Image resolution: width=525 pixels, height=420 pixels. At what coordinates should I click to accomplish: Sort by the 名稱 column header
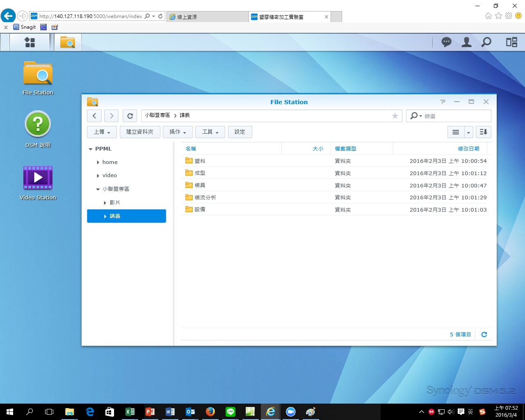[x=231, y=148]
